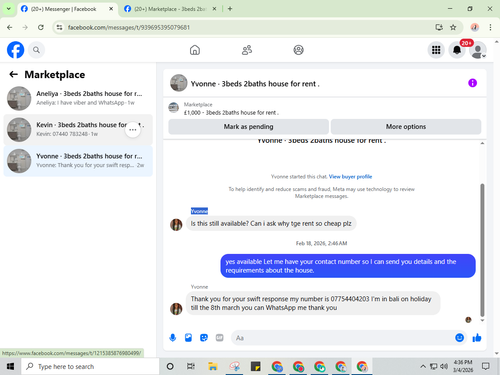Viewport: 500px width, 375px height.
Task: Click the voice clip microphone icon
Action: click(x=173, y=338)
